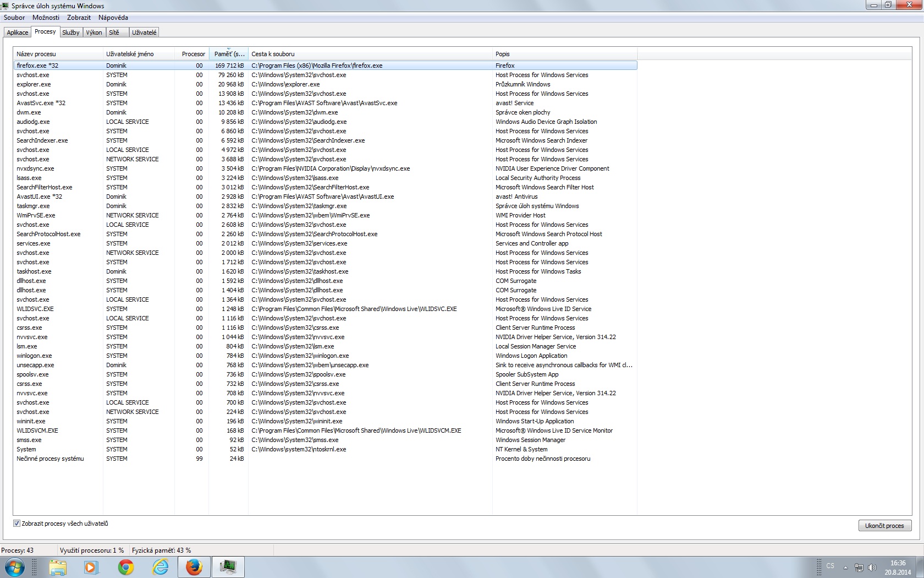Switch to Firefox in the taskbar
This screenshot has height=578, width=924.
[x=194, y=567]
